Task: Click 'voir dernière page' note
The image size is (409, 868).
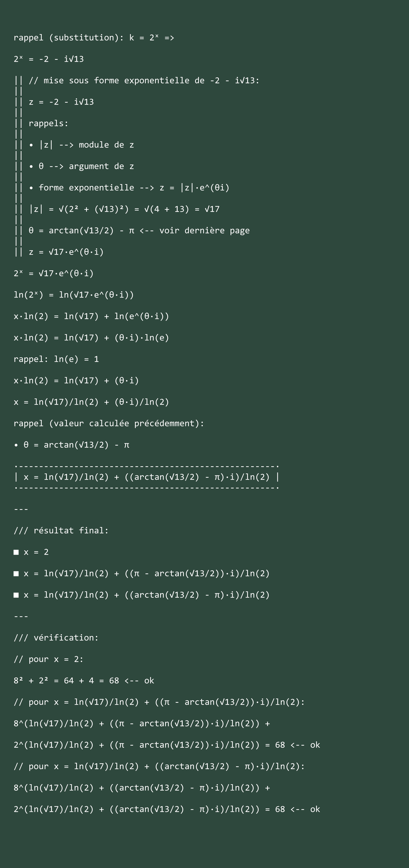Action: tap(204, 230)
